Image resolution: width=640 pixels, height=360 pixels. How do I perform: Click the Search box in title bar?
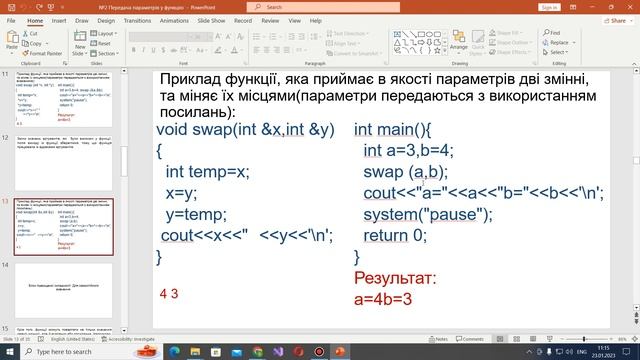coord(323,7)
